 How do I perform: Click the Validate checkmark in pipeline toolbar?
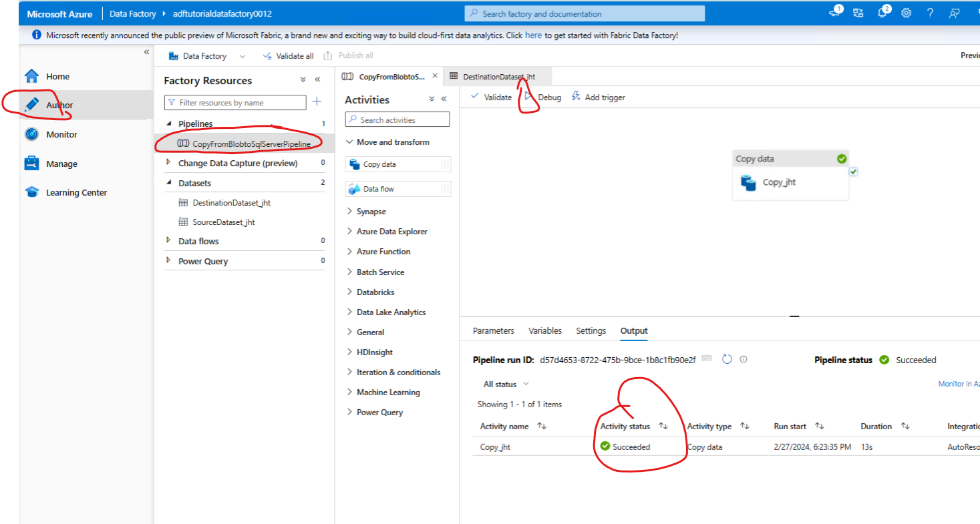(475, 97)
